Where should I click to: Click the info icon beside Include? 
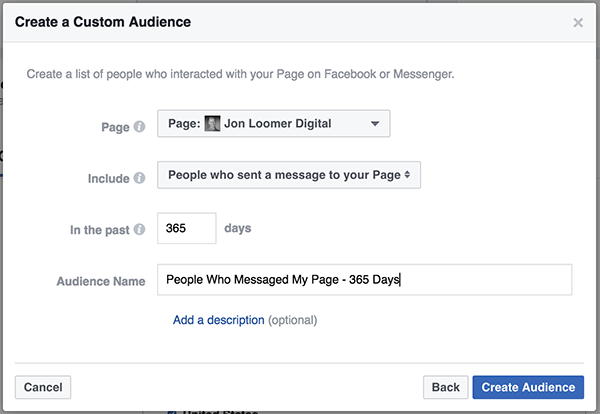[139, 179]
